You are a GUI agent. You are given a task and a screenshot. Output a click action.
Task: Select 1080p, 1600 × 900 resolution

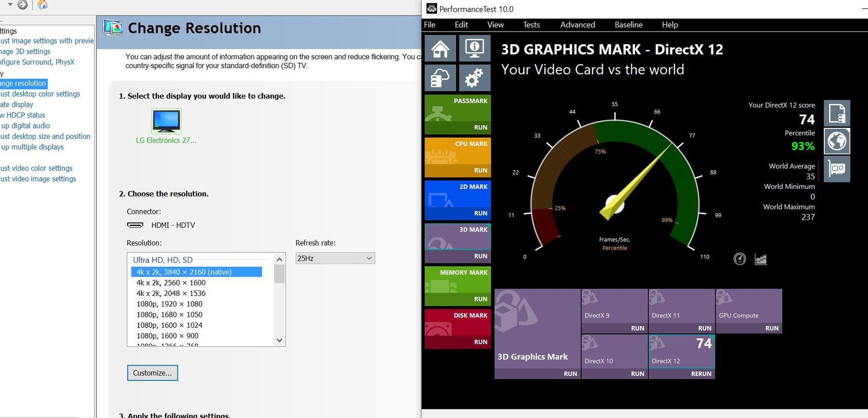(x=168, y=335)
